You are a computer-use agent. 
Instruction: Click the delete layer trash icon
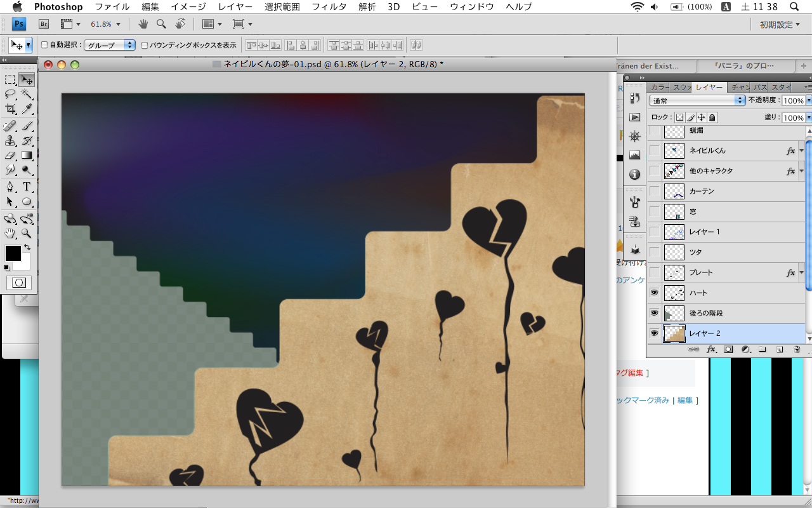pos(797,349)
